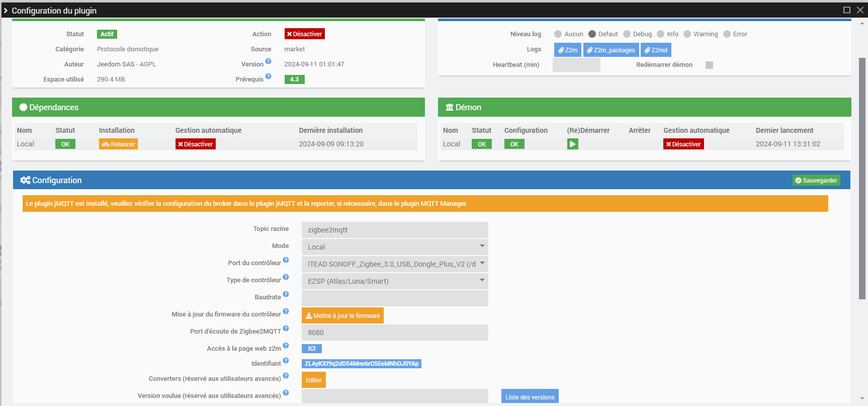Click the scrollbar up arrow

pyautogui.click(x=862, y=23)
